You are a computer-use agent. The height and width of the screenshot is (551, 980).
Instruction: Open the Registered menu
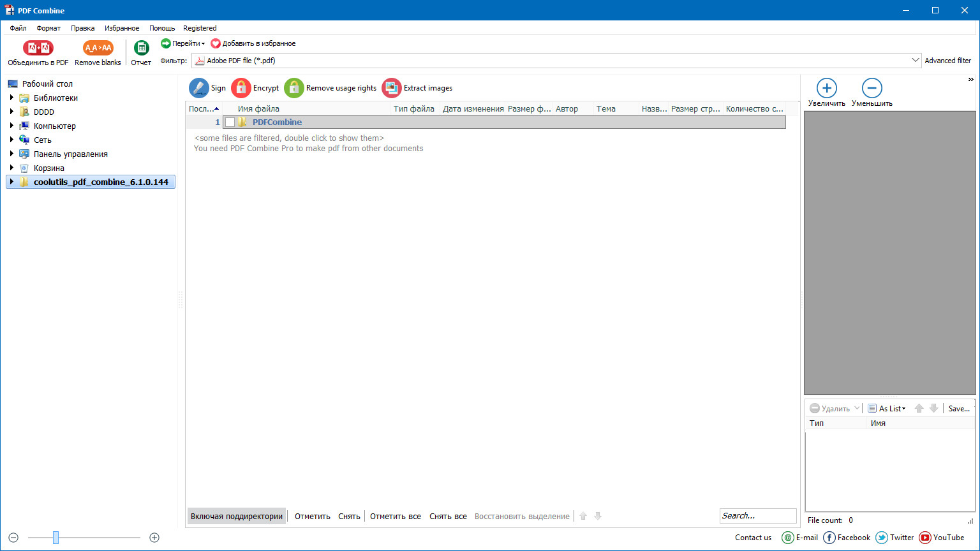[x=200, y=28]
